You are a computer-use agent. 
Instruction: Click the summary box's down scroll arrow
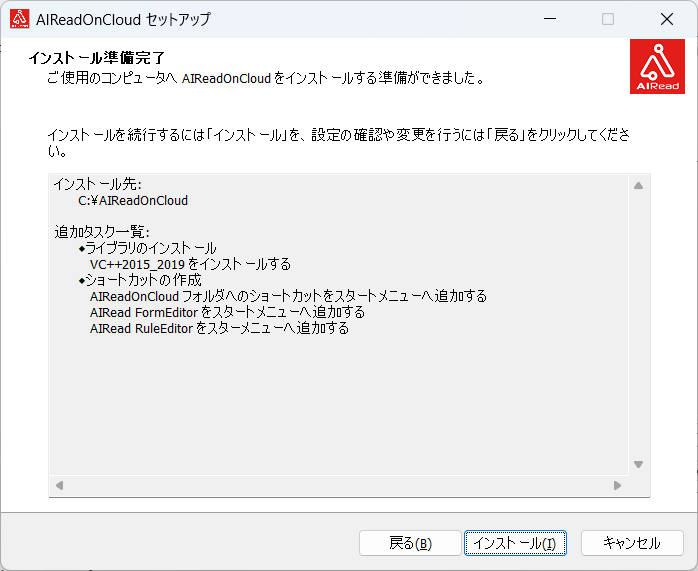coord(638,464)
